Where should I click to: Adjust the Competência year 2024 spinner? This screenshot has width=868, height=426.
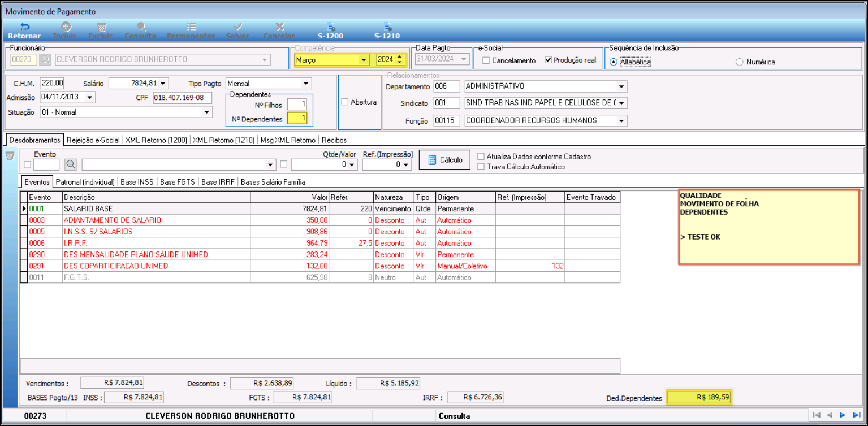click(400, 59)
